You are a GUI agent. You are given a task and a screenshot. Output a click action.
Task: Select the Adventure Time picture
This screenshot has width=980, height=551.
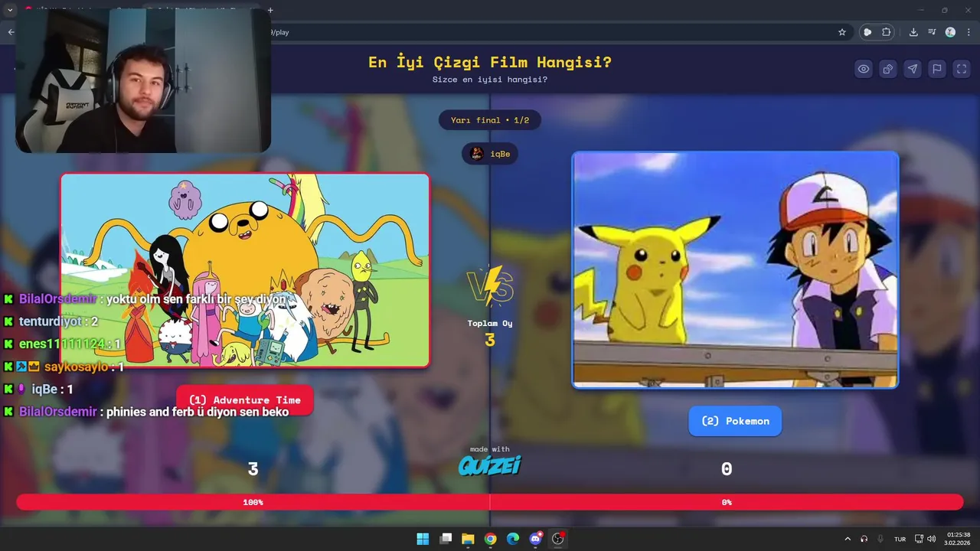245,270
